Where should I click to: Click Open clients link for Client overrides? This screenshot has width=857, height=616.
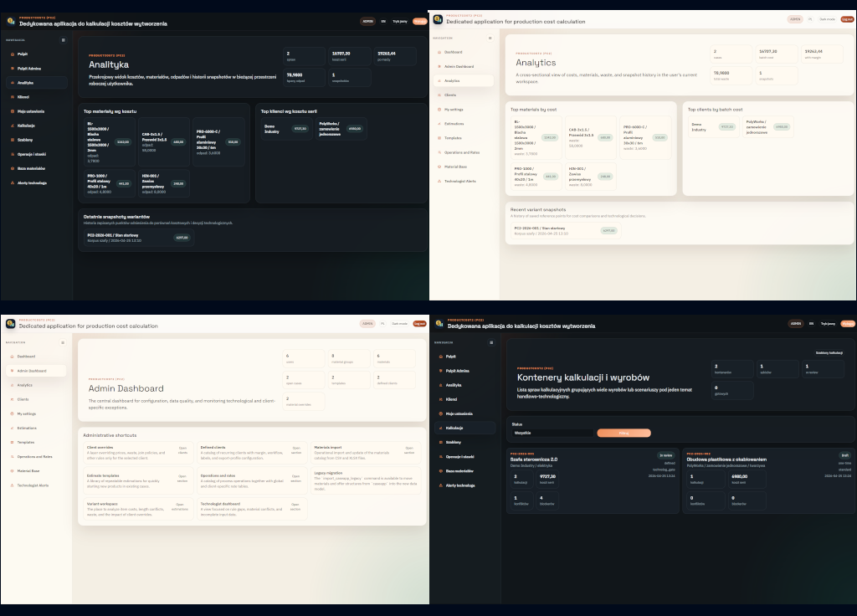182,450
